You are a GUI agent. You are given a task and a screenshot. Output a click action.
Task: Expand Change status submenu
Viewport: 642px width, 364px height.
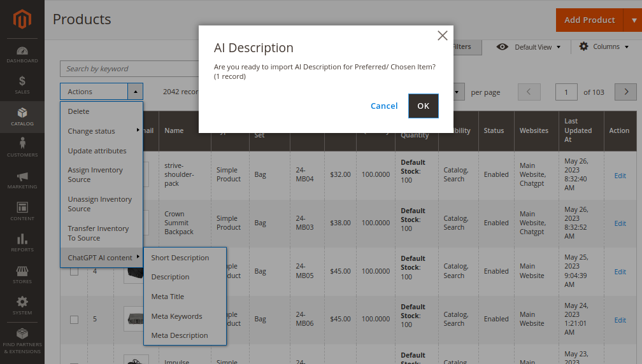101,131
